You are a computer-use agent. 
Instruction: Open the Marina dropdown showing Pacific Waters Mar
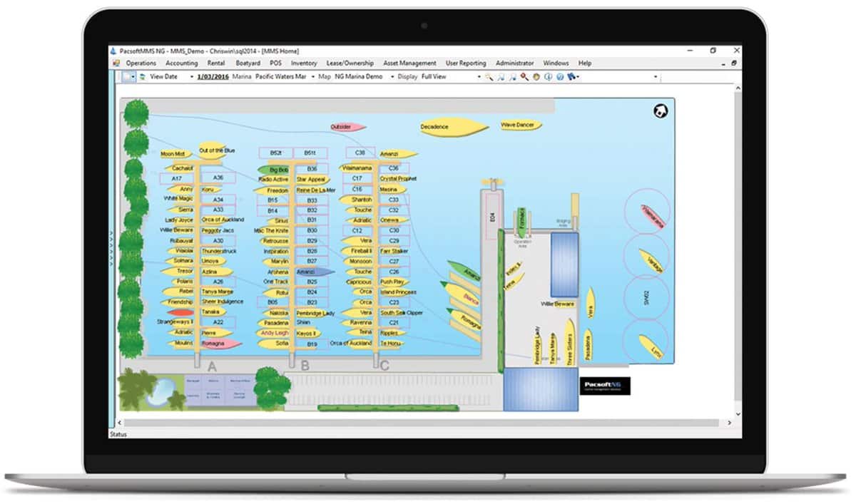point(281,76)
